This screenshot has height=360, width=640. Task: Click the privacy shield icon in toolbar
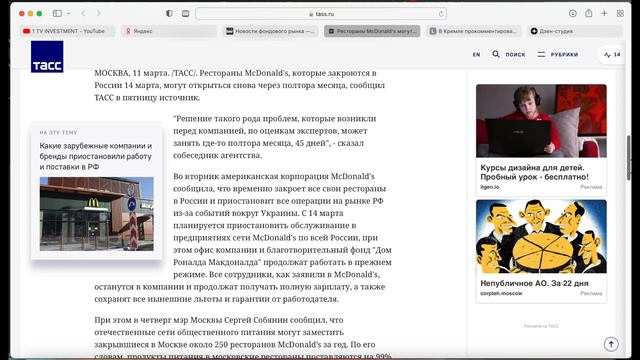point(169,13)
